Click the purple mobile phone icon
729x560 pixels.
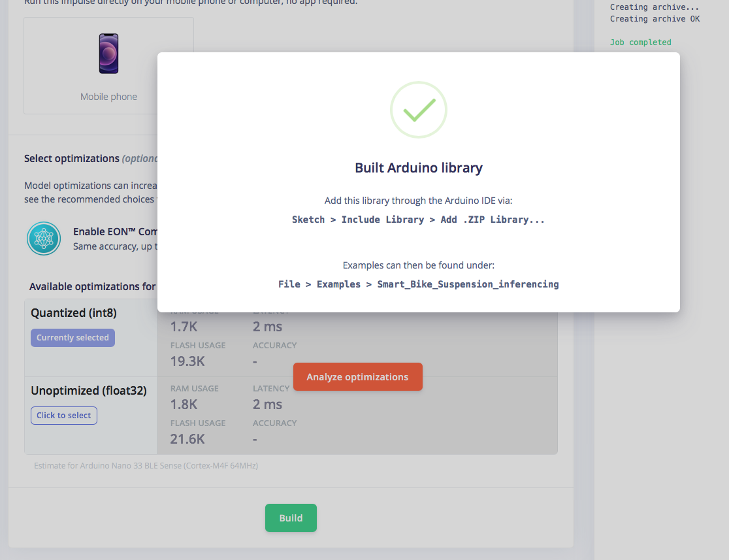click(108, 54)
